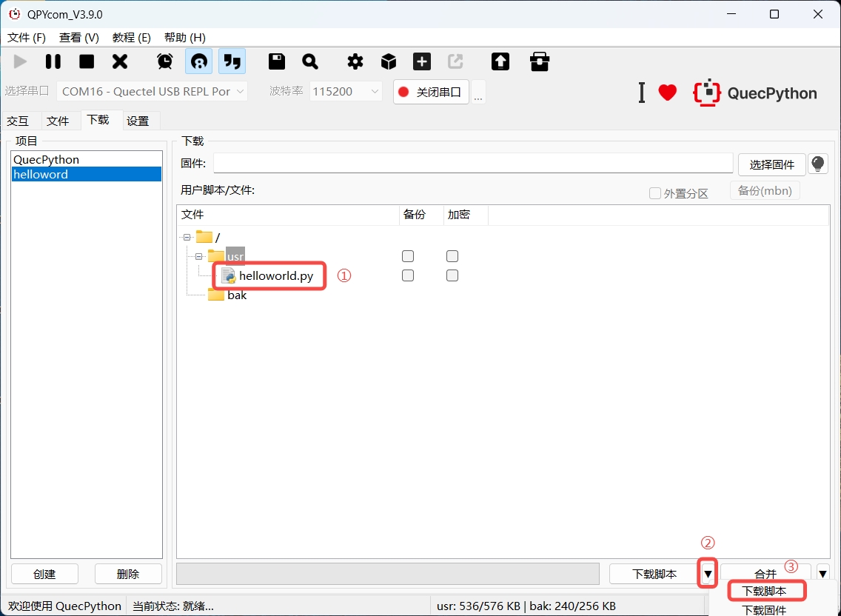The image size is (841, 616).
Task: Check the 加密 box for usr folder
Action: [x=452, y=256]
